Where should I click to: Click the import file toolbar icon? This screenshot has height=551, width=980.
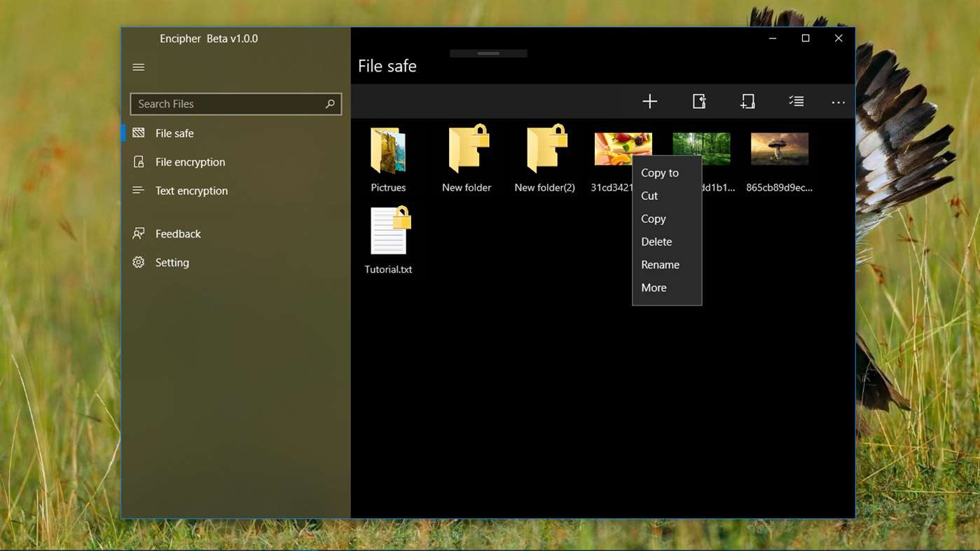tap(699, 102)
